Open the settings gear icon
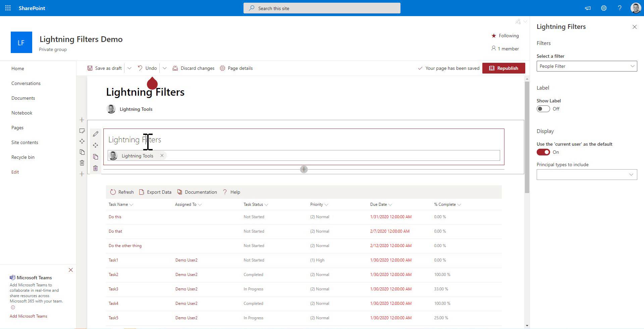The width and height of the screenshot is (644, 329). [x=604, y=8]
